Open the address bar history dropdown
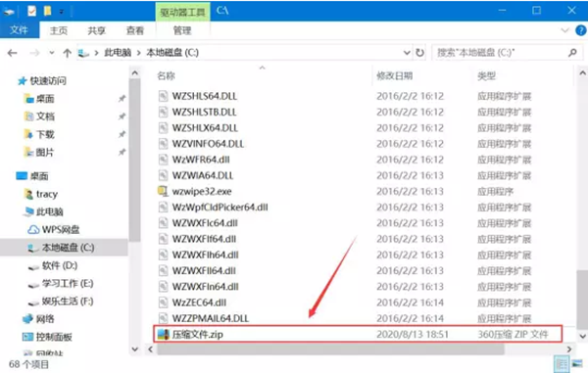The image size is (588, 373). point(407,53)
